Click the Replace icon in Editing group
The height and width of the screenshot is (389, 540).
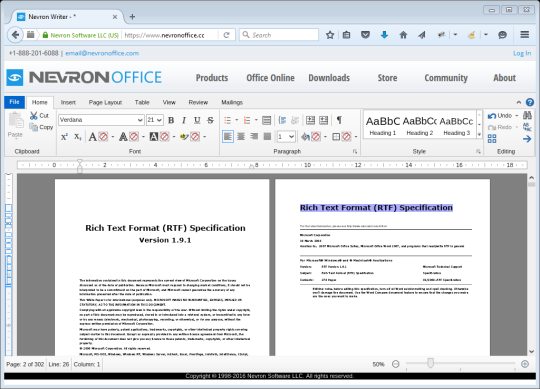coord(527,127)
